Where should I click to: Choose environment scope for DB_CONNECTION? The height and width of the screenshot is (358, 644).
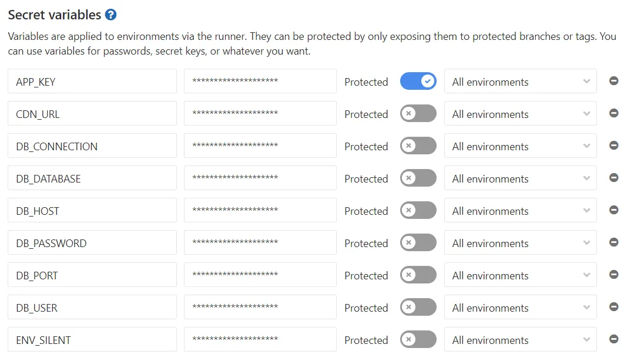point(520,146)
